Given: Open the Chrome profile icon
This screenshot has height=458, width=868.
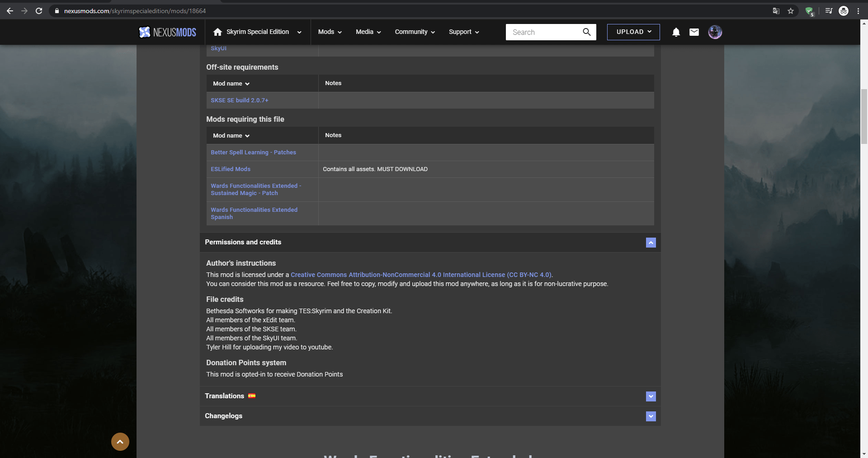Looking at the screenshot, I should pyautogui.click(x=844, y=11).
